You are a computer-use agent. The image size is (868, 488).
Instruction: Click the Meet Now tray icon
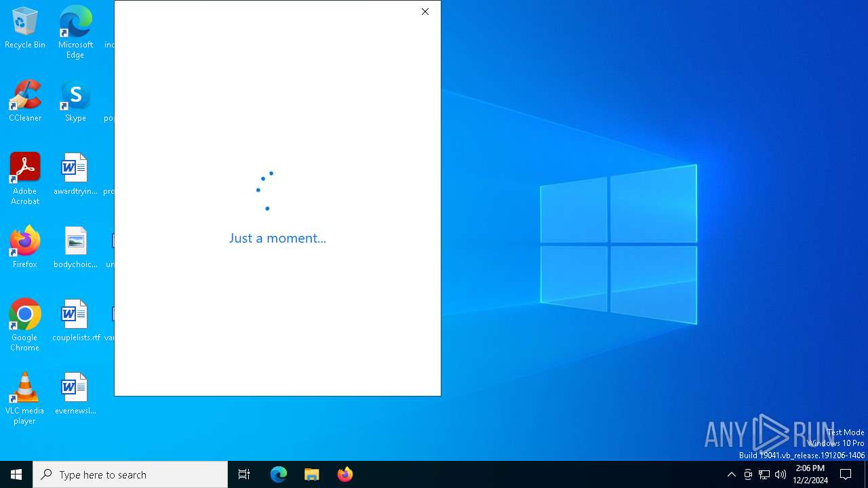coord(748,474)
